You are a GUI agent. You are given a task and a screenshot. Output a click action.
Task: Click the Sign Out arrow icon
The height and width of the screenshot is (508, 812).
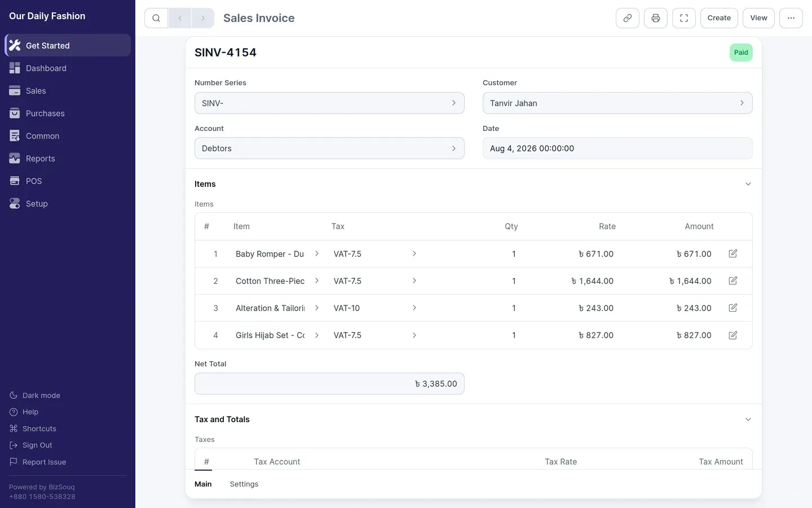(x=14, y=445)
